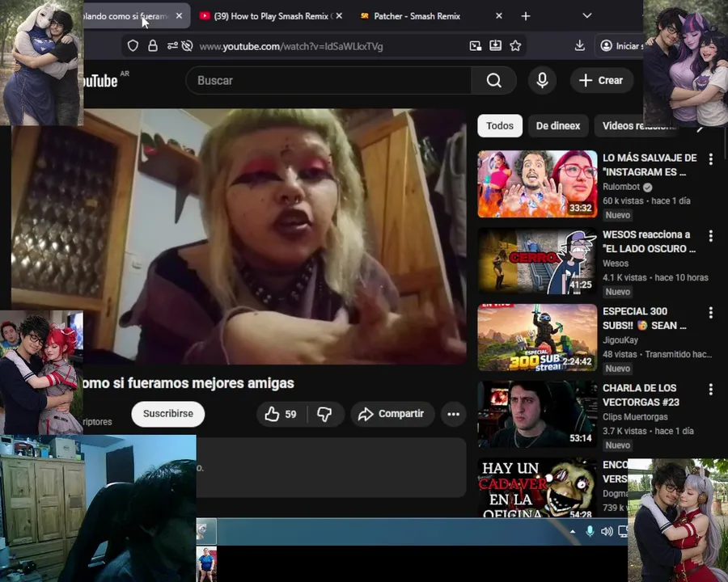
Task: Open options menu for CHARLA DE LOS VECTORGAS
Action: click(710, 389)
